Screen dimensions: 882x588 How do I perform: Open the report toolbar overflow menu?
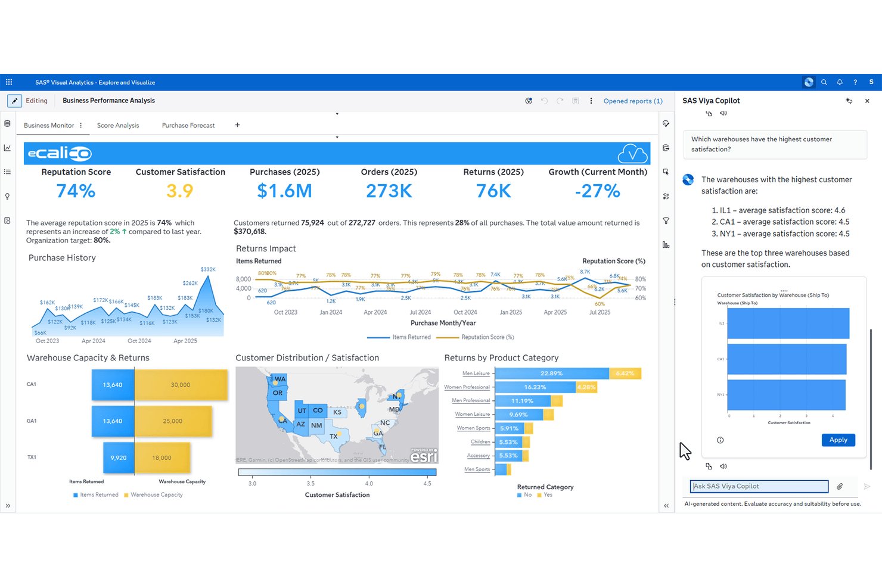click(591, 101)
